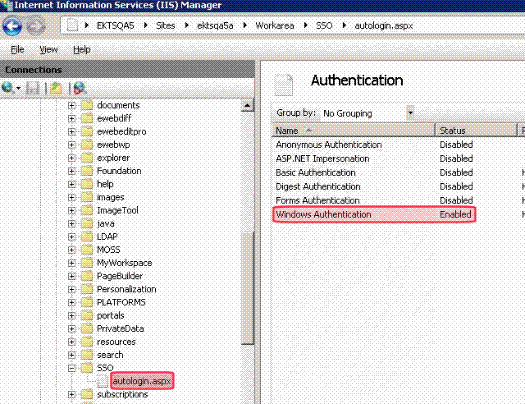Select the PLATFORMS folder icon
This screenshot has height=404, width=525.
point(87,302)
